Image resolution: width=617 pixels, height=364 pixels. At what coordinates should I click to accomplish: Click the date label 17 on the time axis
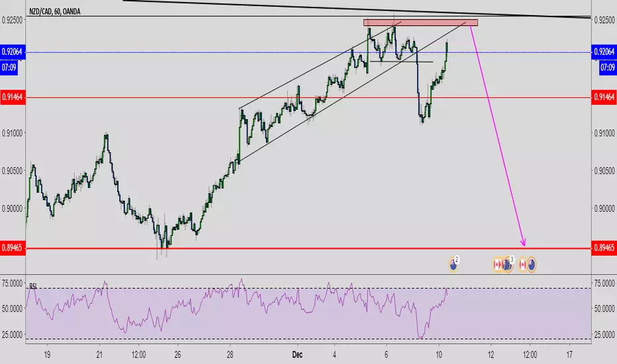click(569, 355)
